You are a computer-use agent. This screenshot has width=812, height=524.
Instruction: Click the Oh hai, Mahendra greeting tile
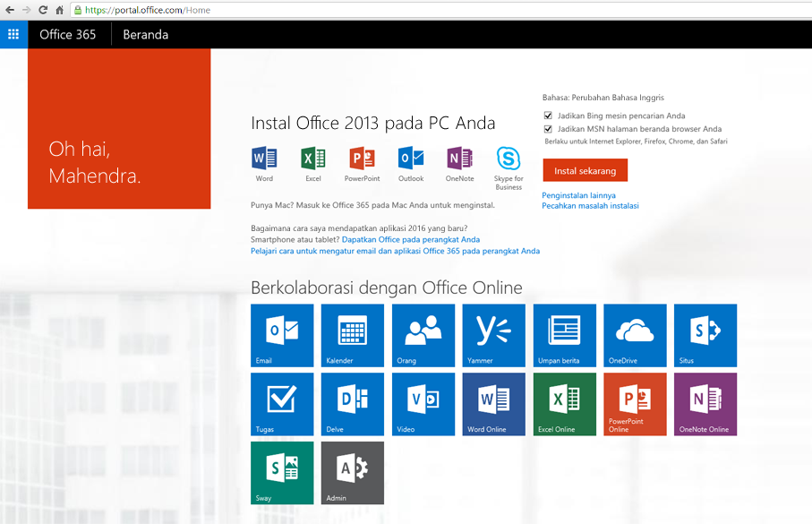tap(119, 129)
